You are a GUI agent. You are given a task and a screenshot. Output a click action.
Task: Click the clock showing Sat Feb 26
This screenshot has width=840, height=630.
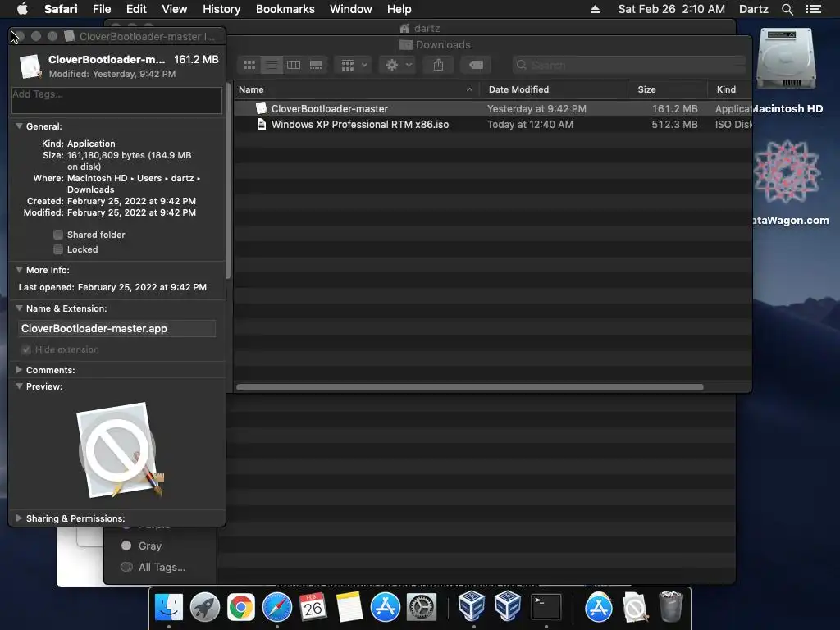point(671,9)
